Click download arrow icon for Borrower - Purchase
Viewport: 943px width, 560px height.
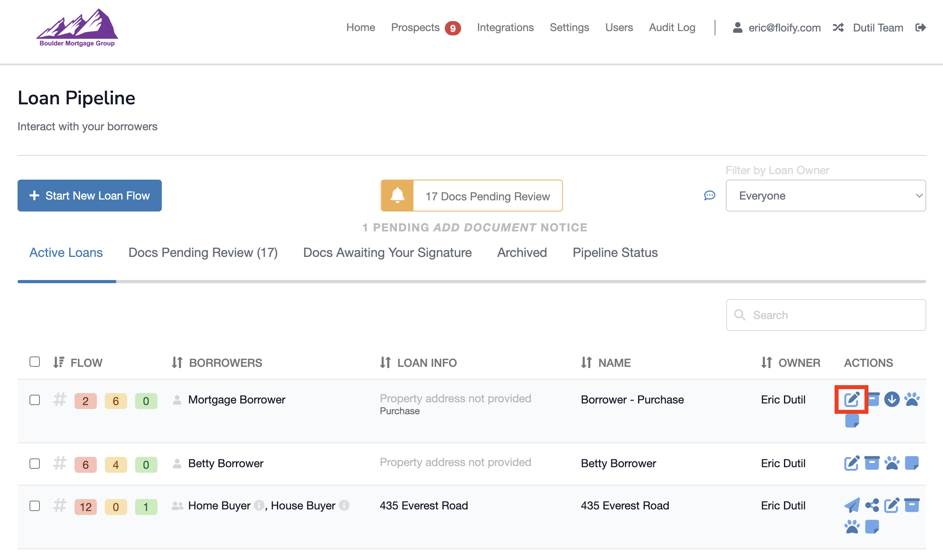[892, 399]
